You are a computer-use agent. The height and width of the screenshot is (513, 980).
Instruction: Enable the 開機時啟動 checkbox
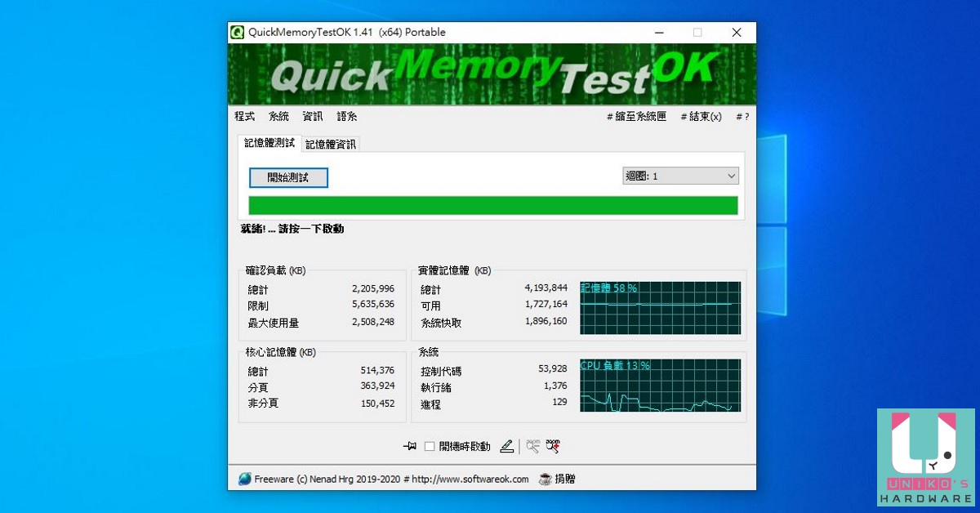[430, 446]
